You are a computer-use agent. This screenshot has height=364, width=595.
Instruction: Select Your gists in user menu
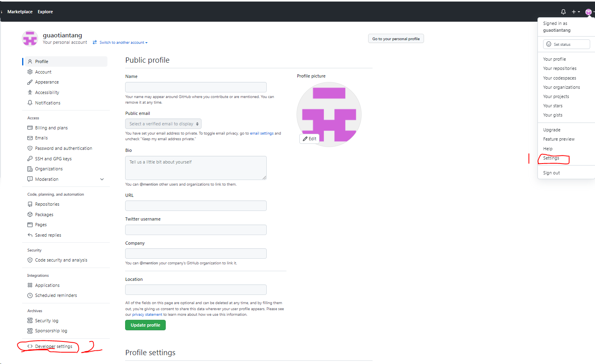(x=553, y=115)
